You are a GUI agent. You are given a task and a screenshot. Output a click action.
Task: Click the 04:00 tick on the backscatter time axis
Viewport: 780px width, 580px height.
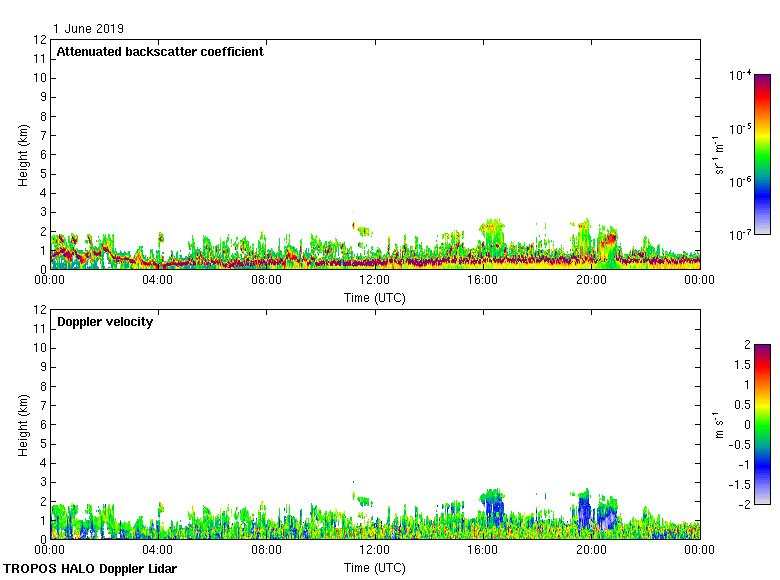point(158,281)
